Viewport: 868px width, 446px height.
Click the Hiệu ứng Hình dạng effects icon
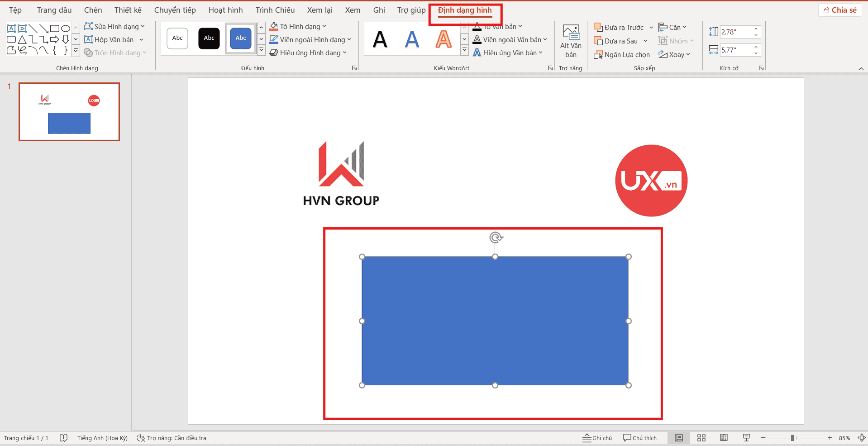(273, 53)
